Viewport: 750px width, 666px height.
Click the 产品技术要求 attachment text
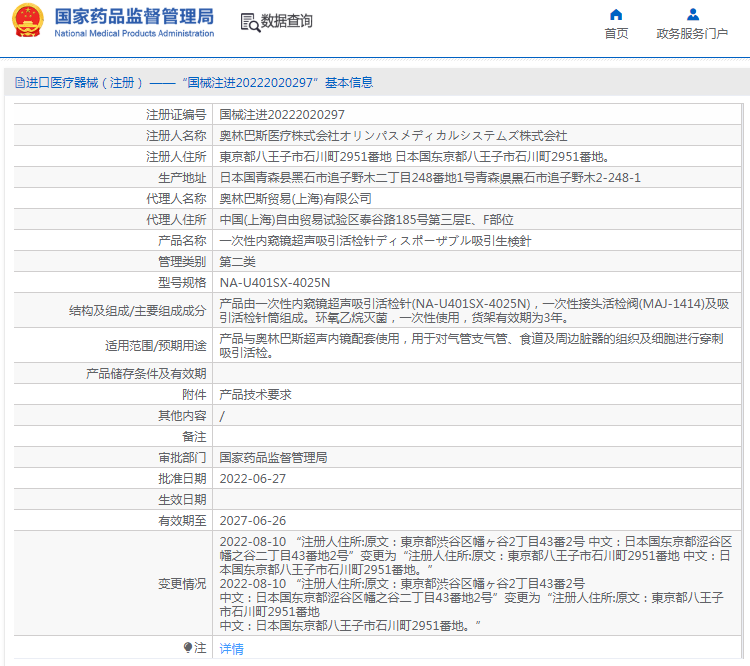(255, 395)
